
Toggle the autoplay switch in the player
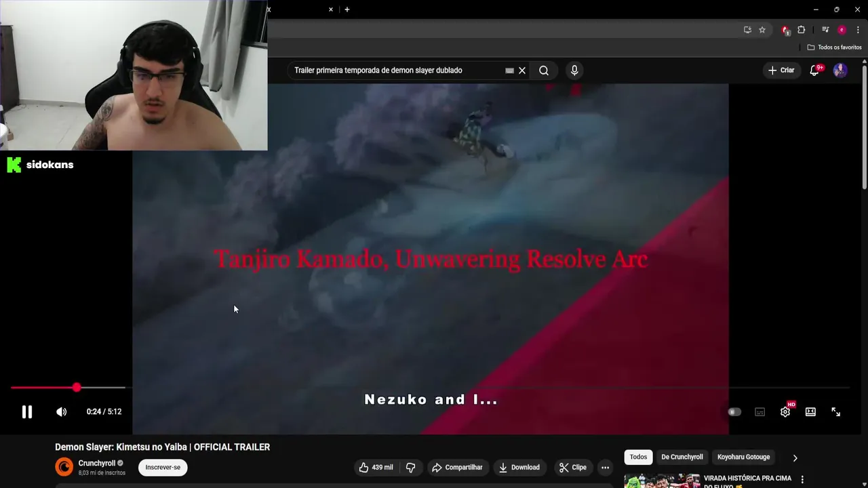[x=734, y=411]
